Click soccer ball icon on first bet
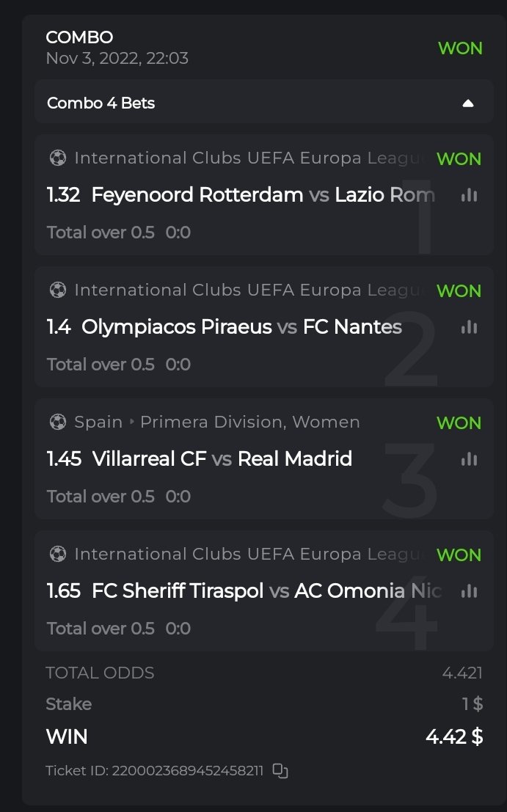Screen dimensions: 507x812 57,158
